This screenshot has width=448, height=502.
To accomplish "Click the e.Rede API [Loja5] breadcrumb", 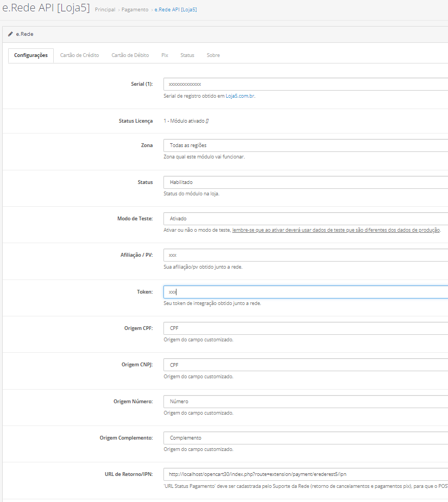I will tap(175, 10).
